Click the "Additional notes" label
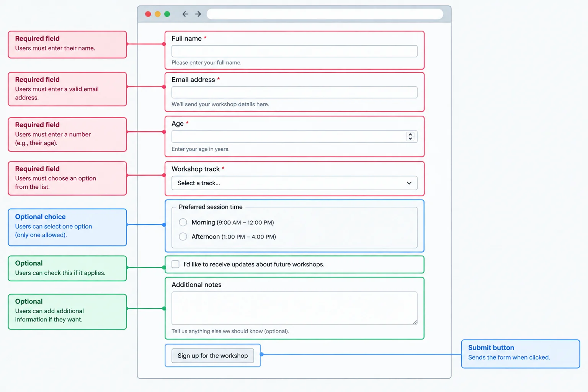588x392 pixels. click(196, 285)
